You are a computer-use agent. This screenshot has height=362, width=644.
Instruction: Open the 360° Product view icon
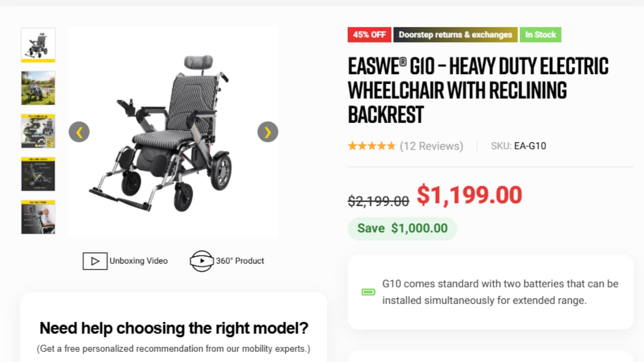coord(201,261)
